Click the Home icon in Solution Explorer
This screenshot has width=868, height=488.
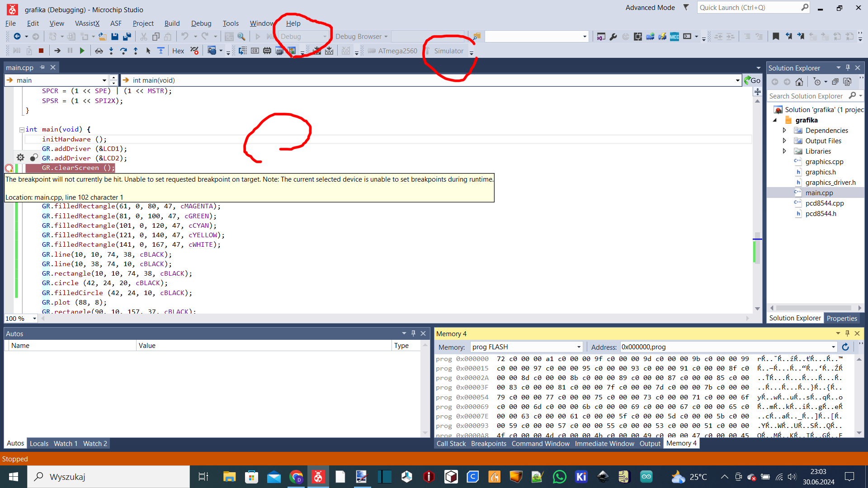[x=799, y=82]
